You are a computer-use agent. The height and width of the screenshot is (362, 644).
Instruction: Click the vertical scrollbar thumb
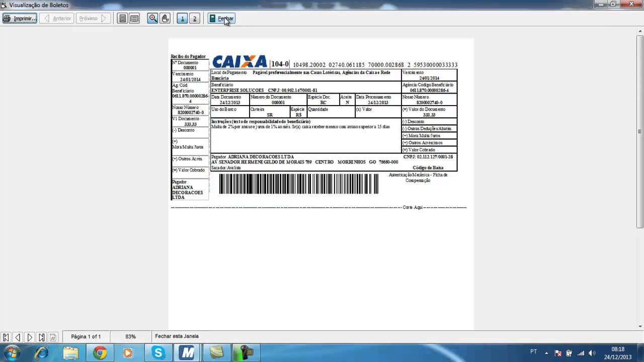pyautogui.click(x=640, y=131)
